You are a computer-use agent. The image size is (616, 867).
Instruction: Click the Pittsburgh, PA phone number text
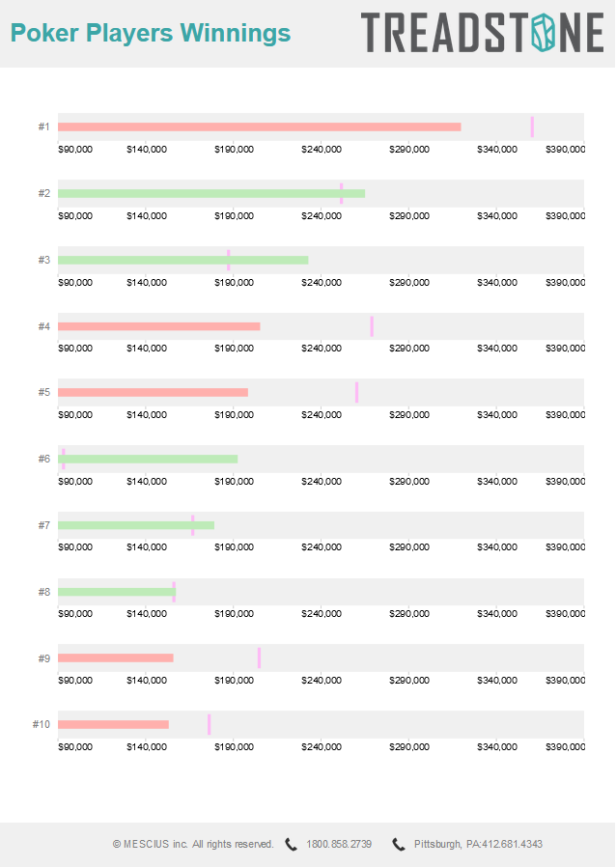click(x=478, y=845)
